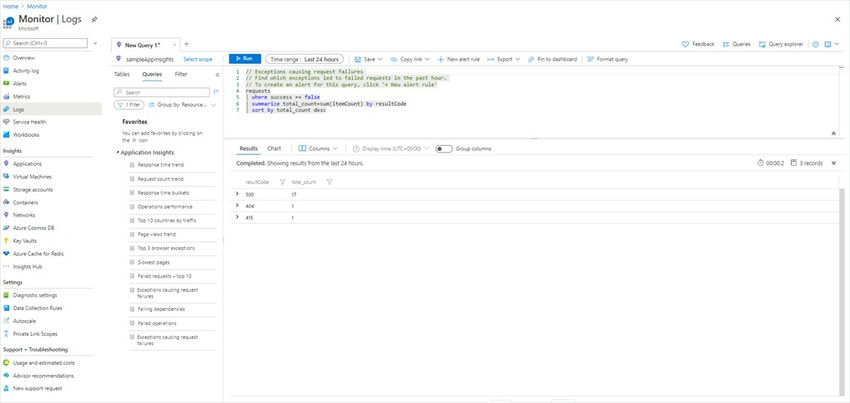The image size is (850, 403).
Task: Open the Private Link Scopes icon
Action: pos(7,334)
